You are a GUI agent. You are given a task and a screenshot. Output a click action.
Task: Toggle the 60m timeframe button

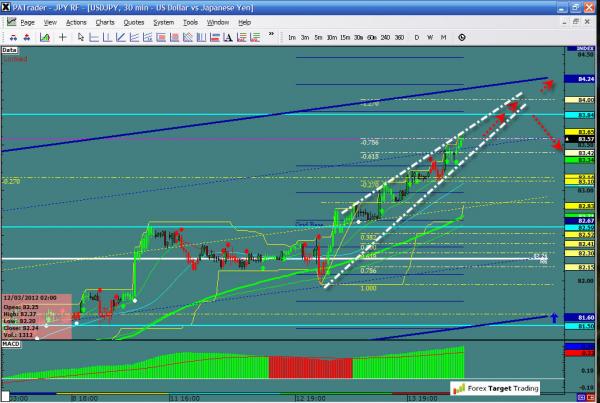tap(370, 37)
